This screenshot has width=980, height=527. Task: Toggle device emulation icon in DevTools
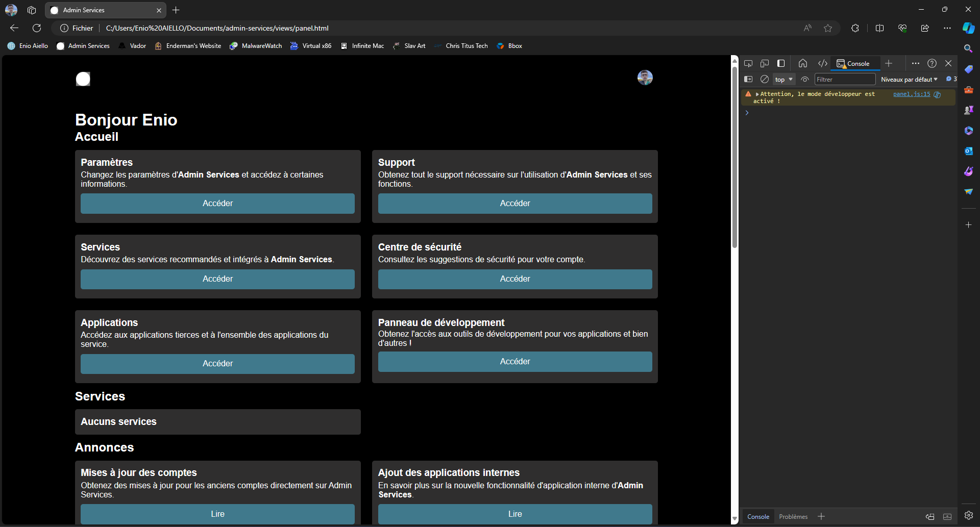(x=765, y=63)
